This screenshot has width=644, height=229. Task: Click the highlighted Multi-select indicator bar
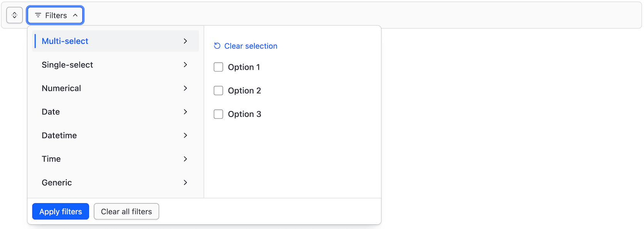[35, 41]
